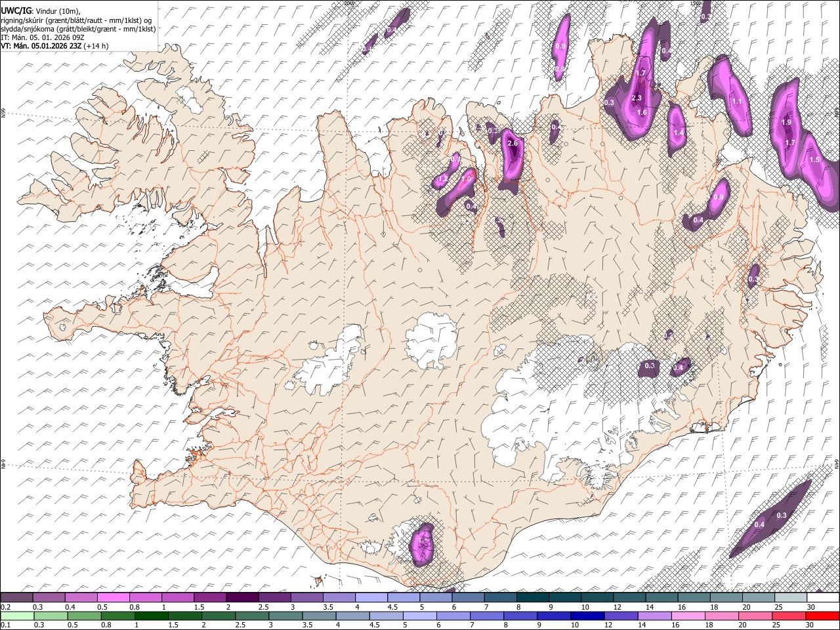Select the 9 deep blue swatch, lower row
840x630 pixels.
click(555, 616)
